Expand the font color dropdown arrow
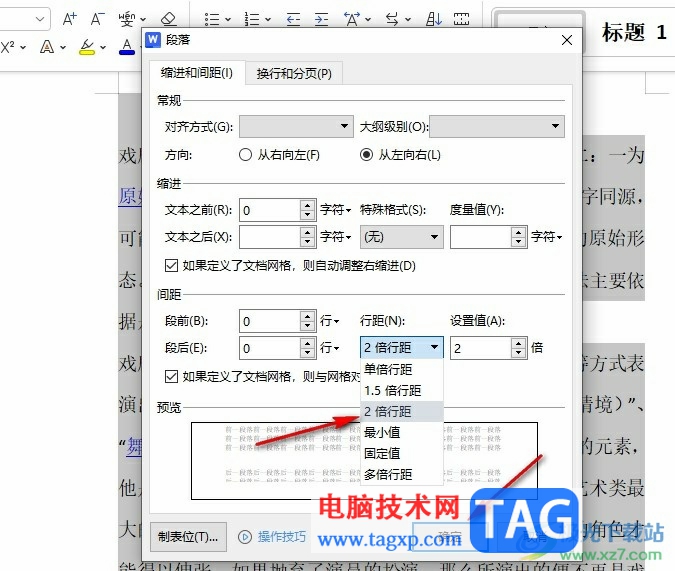Screen dimensions: 675x571 point(139,47)
